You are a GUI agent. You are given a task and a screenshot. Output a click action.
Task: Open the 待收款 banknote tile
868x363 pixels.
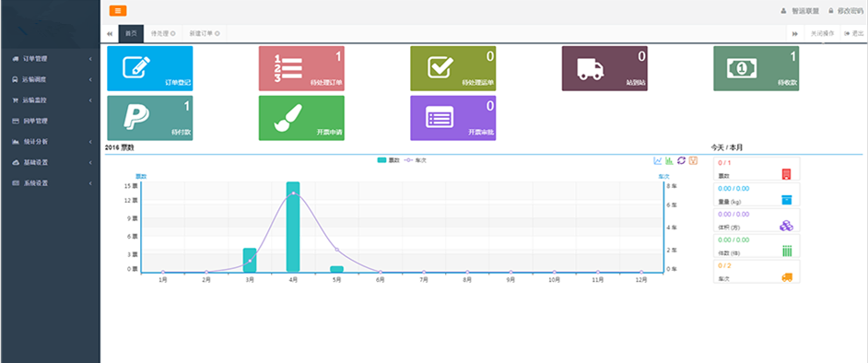click(x=757, y=68)
